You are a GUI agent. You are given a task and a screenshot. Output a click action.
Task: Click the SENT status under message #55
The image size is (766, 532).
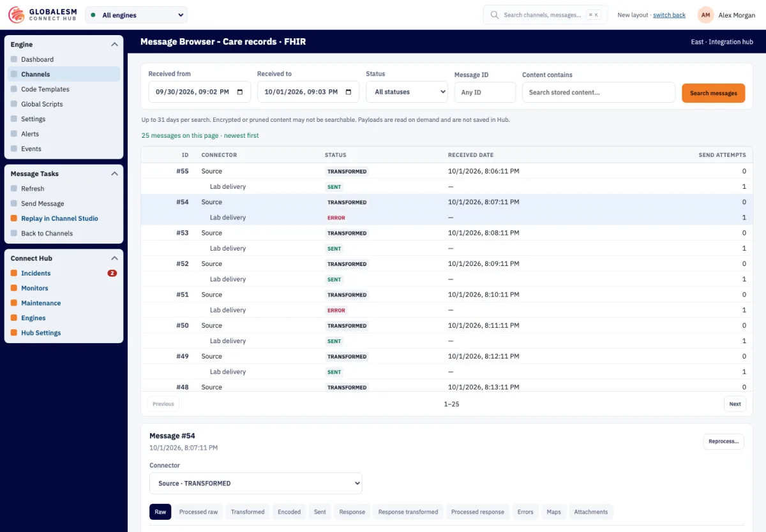pos(334,187)
